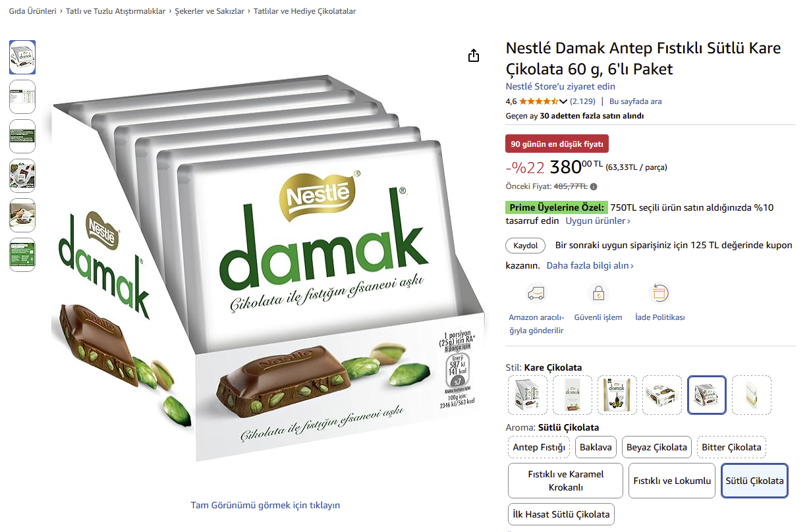The width and height of the screenshot is (811, 532).
Task: Click the İade Politikası return icon
Action: coord(659,293)
